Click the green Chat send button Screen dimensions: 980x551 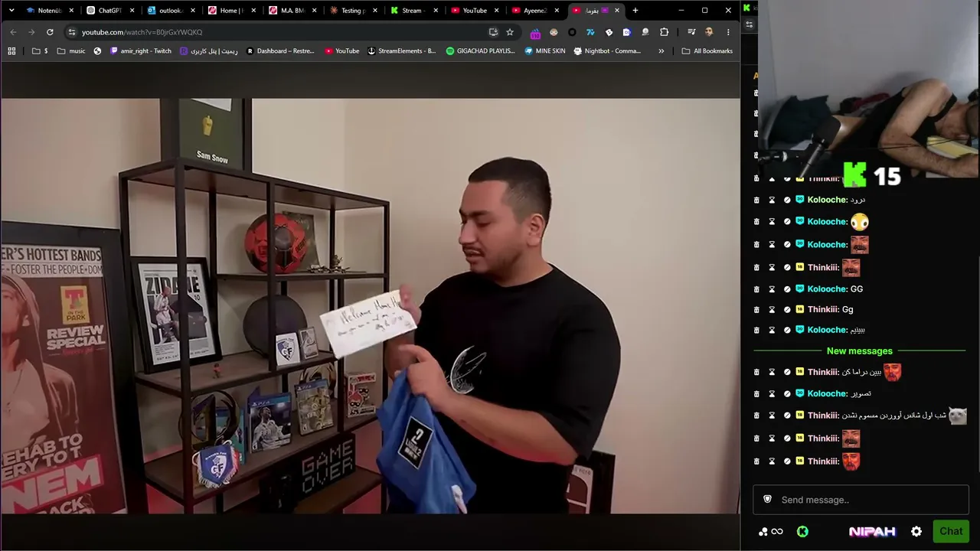coord(951,531)
